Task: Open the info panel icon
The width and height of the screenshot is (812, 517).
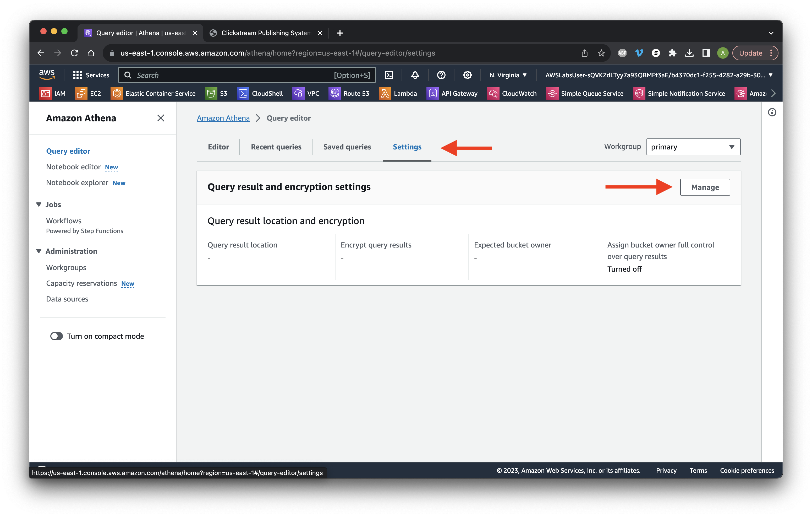Action: [772, 112]
